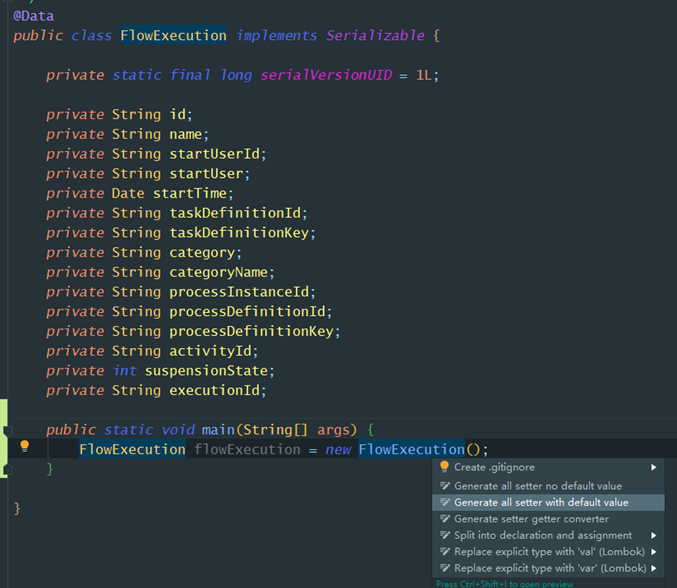Click the fold end marker beside closing brace
Viewport: 677px width, 588px height.
click(7, 470)
